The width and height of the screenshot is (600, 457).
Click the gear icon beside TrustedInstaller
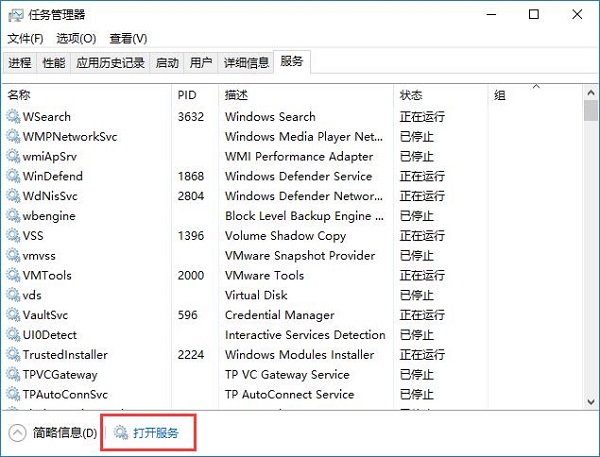pyautogui.click(x=13, y=355)
